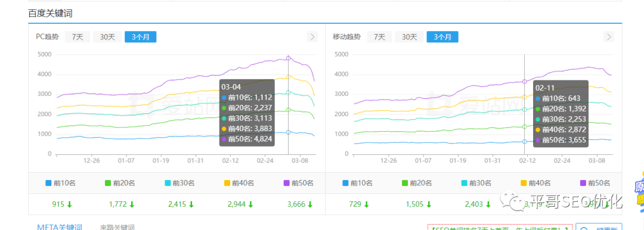Screen dimensions: 644x230
Task: Toggle 前20名 series in PC chart legend
Action: pyautogui.click(x=120, y=183)
